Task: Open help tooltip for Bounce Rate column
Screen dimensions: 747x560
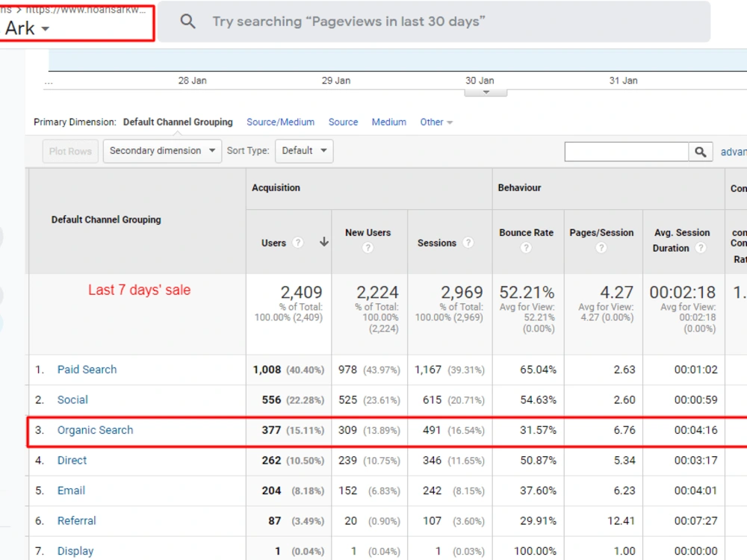Action: pyautogui.click(x=526, y=248)
